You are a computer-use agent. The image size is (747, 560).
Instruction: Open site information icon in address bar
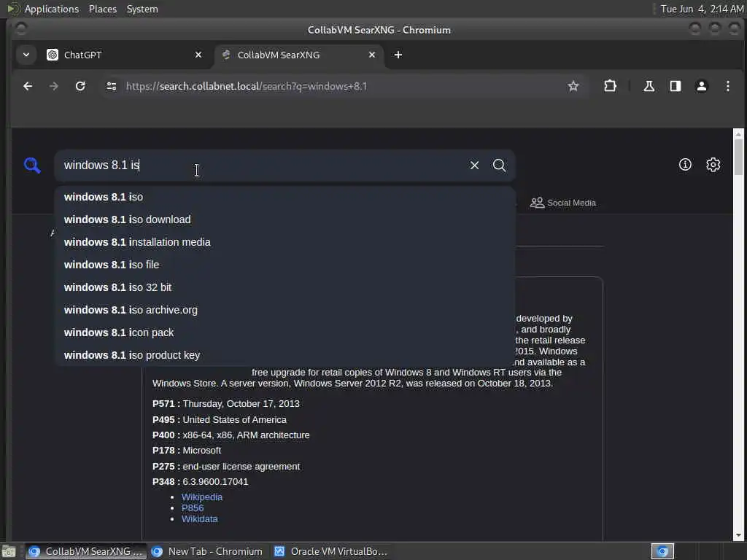[x=112, y=86]
